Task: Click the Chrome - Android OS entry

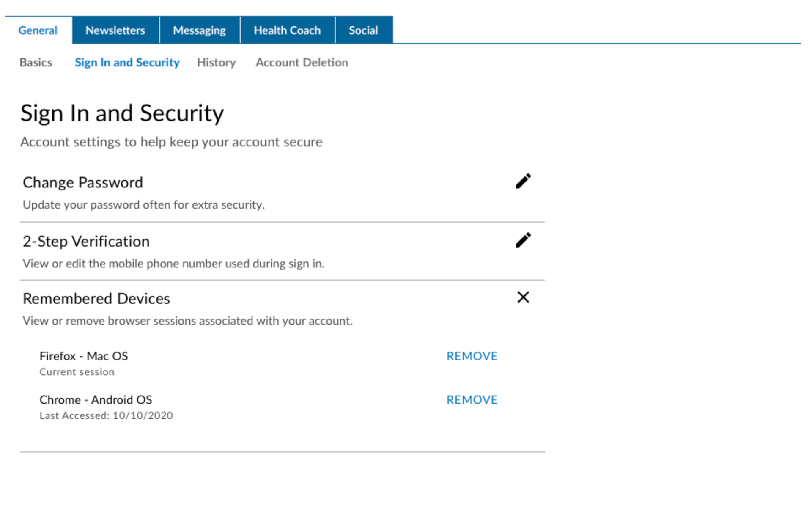Action: coord(96,399)
